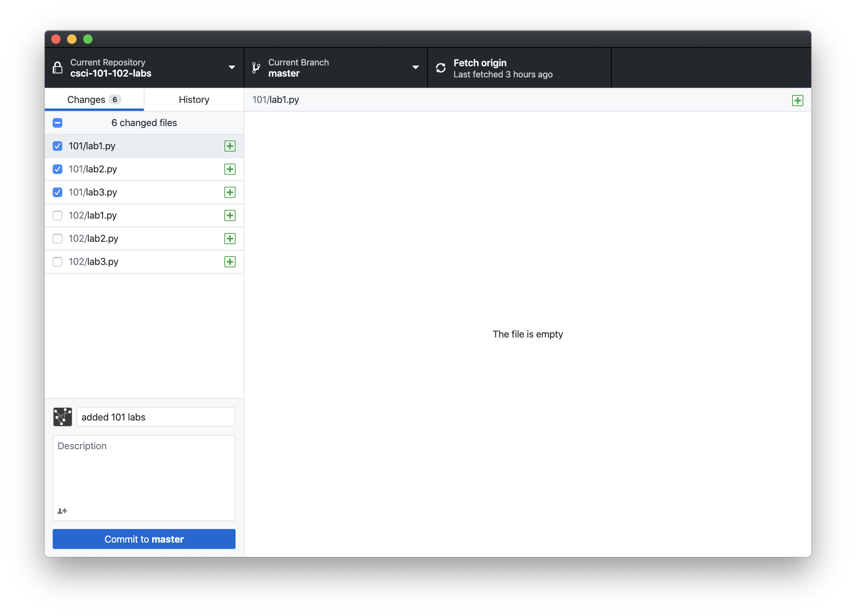This screenshot has height=616, width=856.
Task: Expand the Current Branch dropdown arrow
Action: pyautogui.click(x=415, y=67)
